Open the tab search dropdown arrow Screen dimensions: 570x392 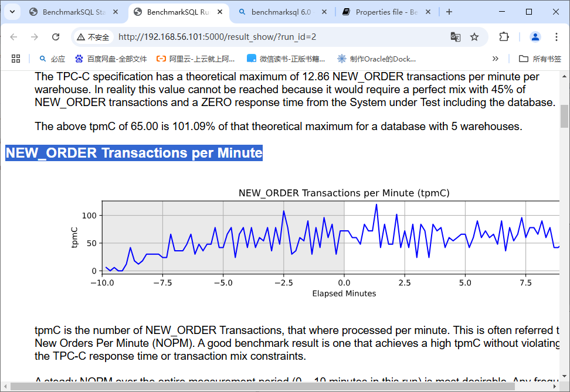pos(12,12)
